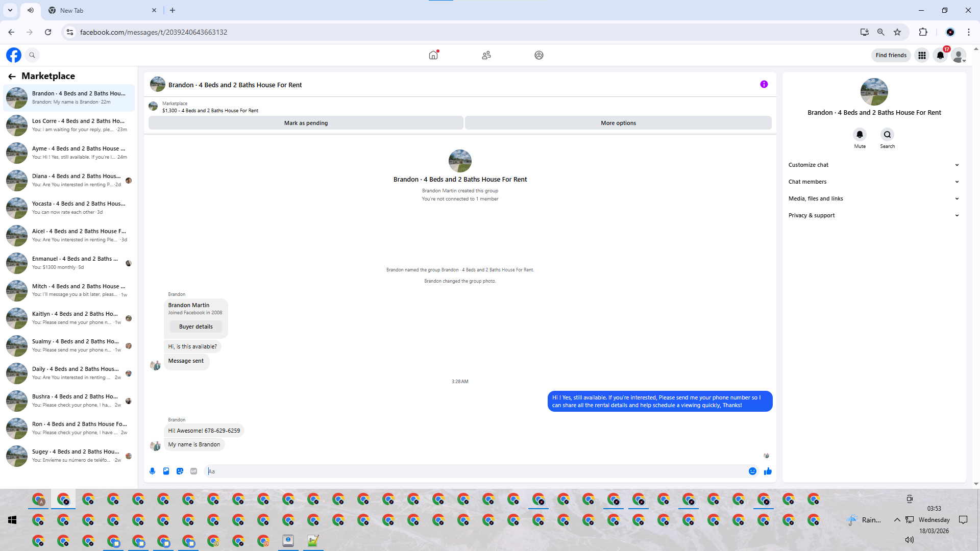Click the 'Hi, is this available?' message

tap(192, 346)
